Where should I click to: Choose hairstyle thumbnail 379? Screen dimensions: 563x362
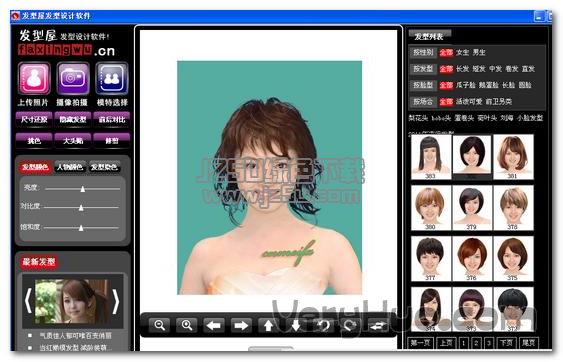(x=472, y=208)
